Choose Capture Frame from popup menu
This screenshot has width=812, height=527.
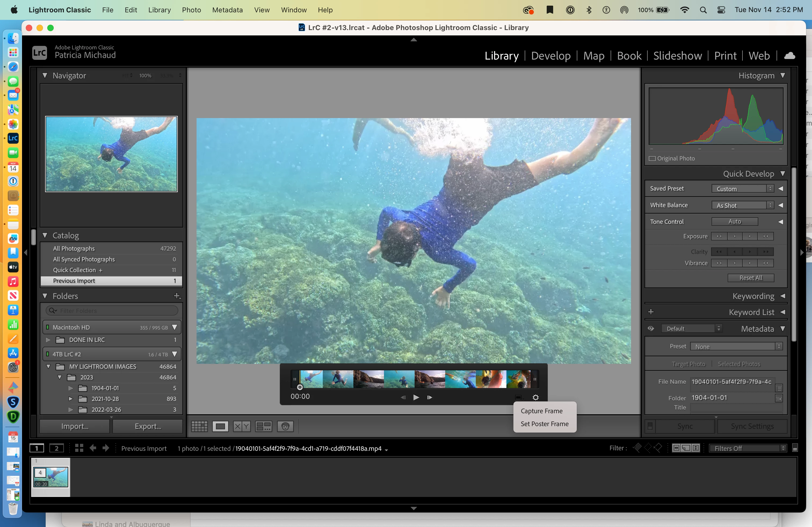pos(541,411)
